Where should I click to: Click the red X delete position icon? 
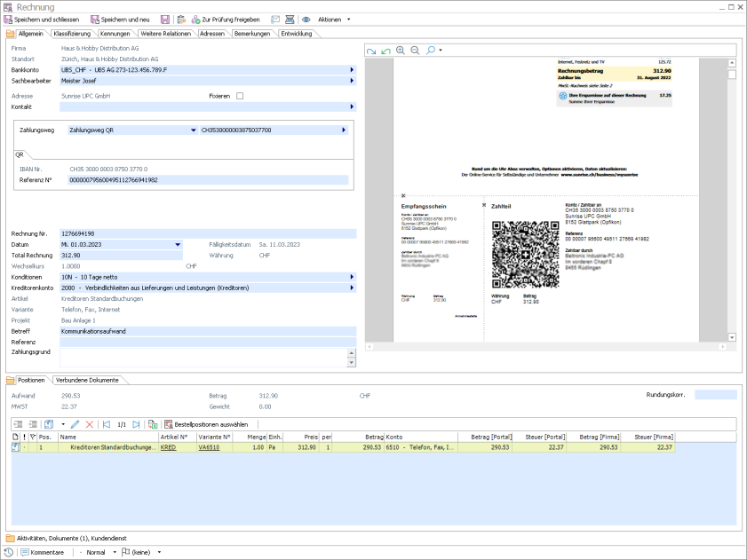point(89,424)
